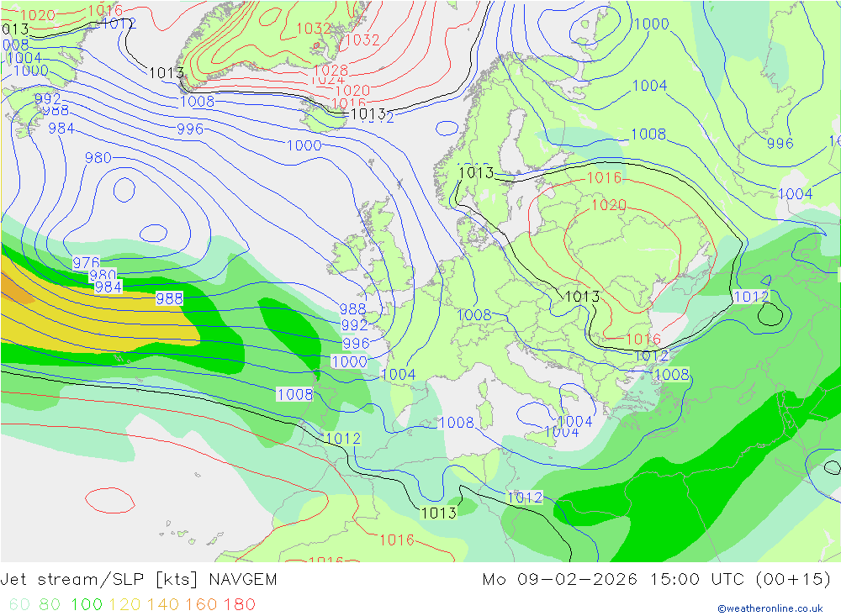Click the black 1013 label over Tunisia
841x616 pixels.
pyautogui.click(x=439, y=513)
